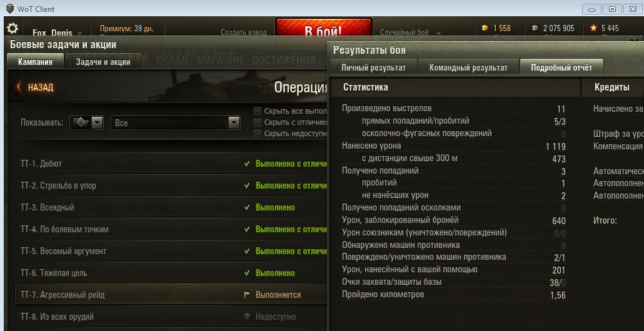The image size is (644, 331).
Task: Open the settings gear menu
Action: click(x=13, y=28)
